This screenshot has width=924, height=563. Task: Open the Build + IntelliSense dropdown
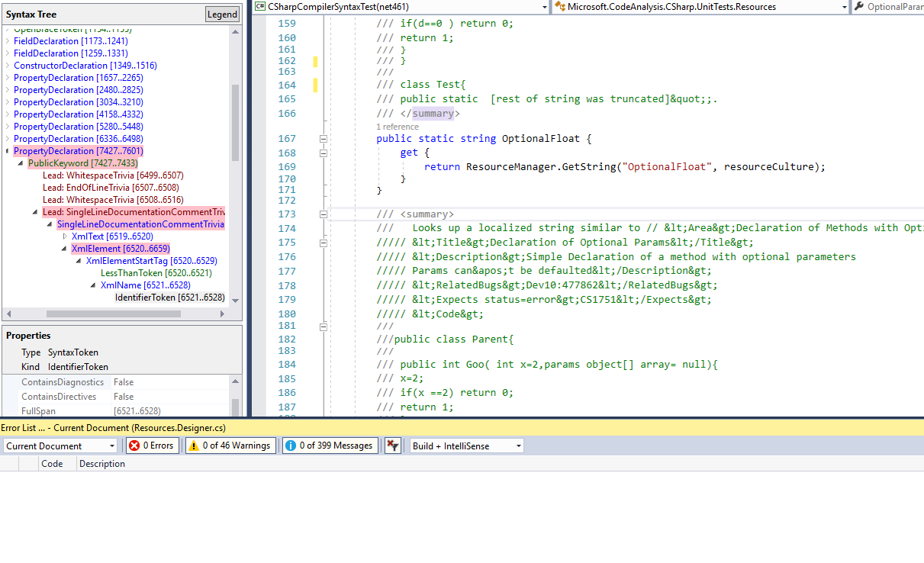click(x=518, y=446)
